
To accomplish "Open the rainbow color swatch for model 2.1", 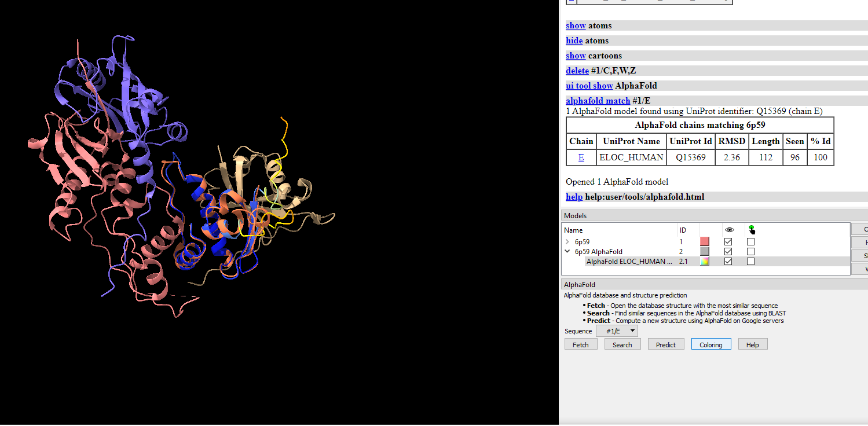I will [x=704, y=262].
